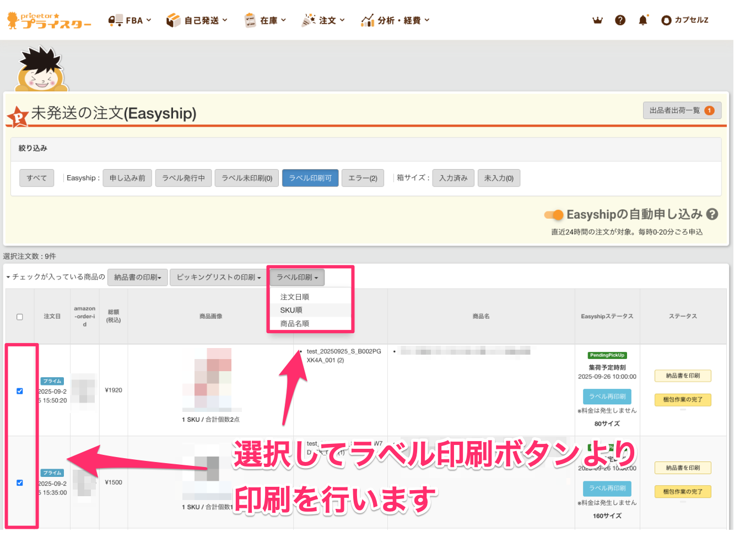Choose 注文日順 in the dropdown menu
The image size is (756, 554).
coord(295,297)
